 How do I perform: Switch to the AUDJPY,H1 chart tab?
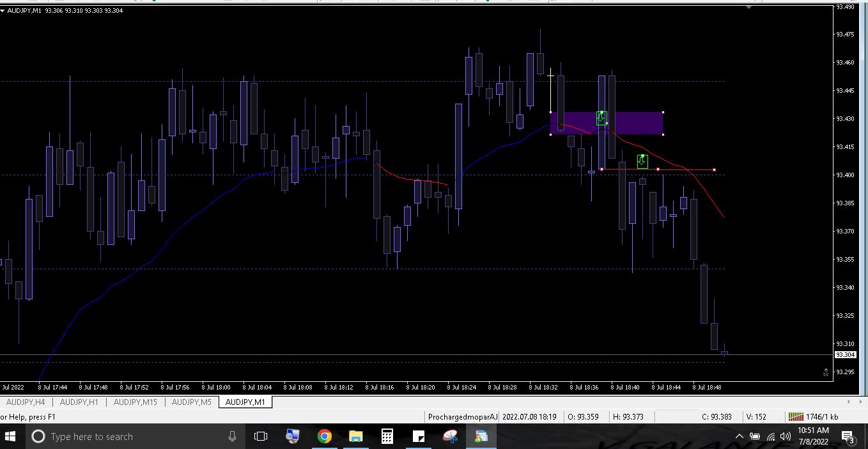pos(79,402)
